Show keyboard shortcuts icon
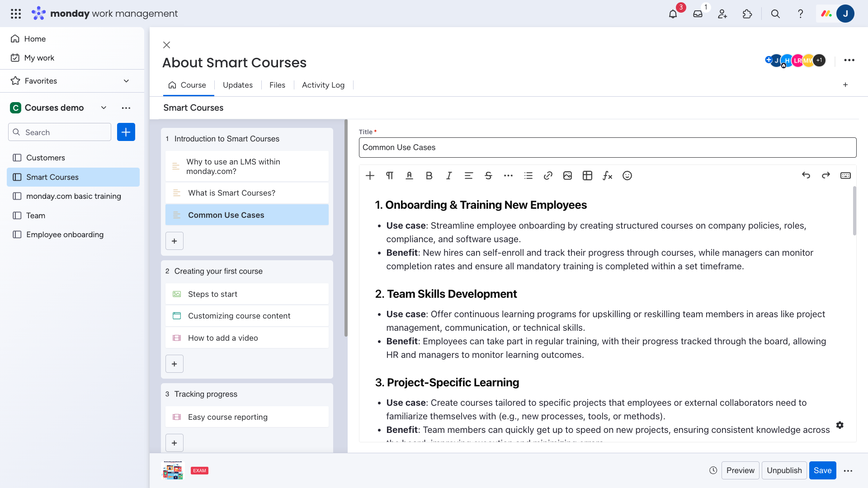 coord(845,175)
